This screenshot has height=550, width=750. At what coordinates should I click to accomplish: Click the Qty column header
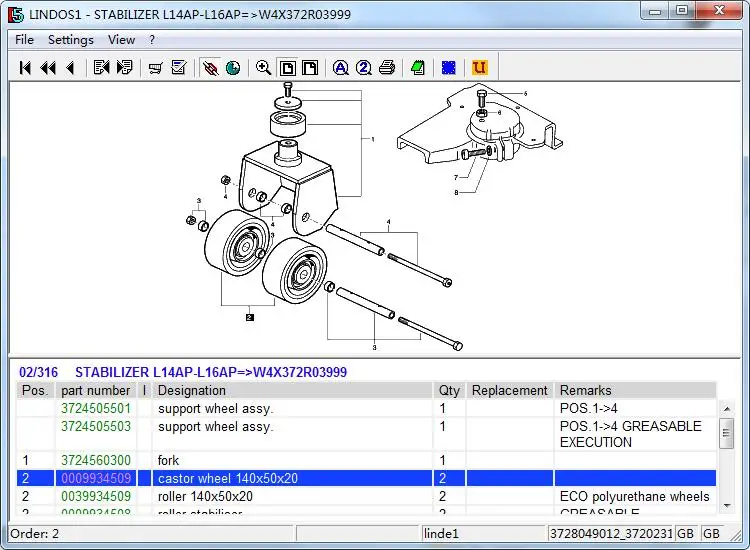(449, 390)
